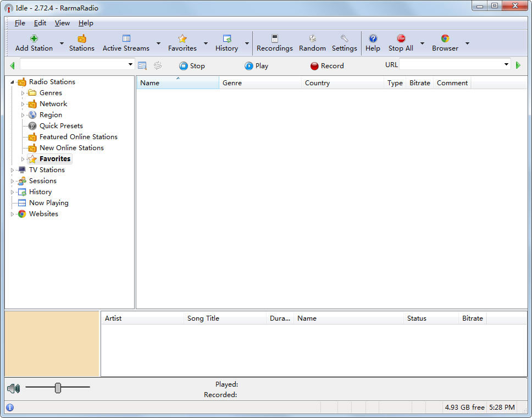Image resolution: width=532 pixels, height=418 pixels.
Task: Mute audio with the speaker icon
Action: point(13,388)
